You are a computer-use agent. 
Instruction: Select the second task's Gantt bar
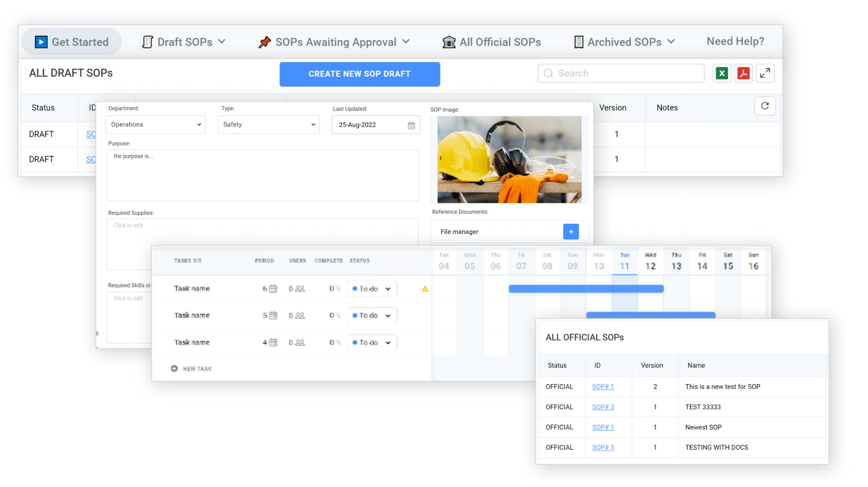[651, 315]
